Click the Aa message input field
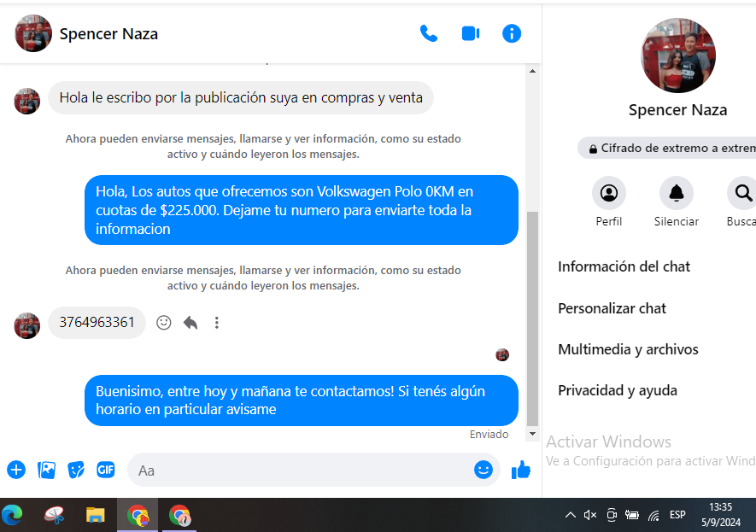This screenshot has height=532, width=756. 299,470
